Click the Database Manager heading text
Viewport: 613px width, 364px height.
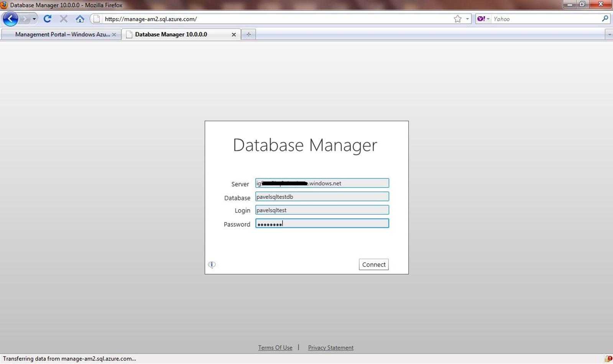tap(305, 145)
